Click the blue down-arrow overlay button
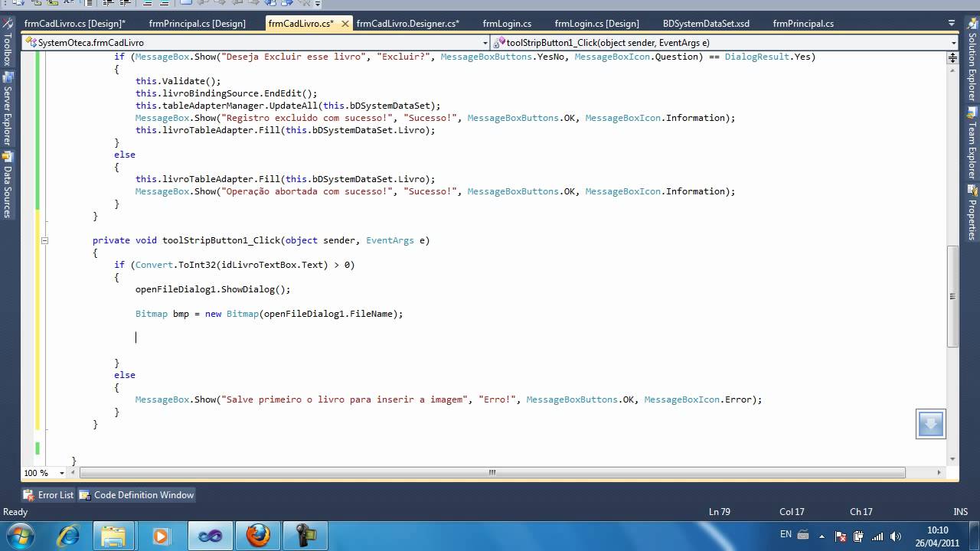Viewport: 980px width, 551px height. click(x=931, y=424)
